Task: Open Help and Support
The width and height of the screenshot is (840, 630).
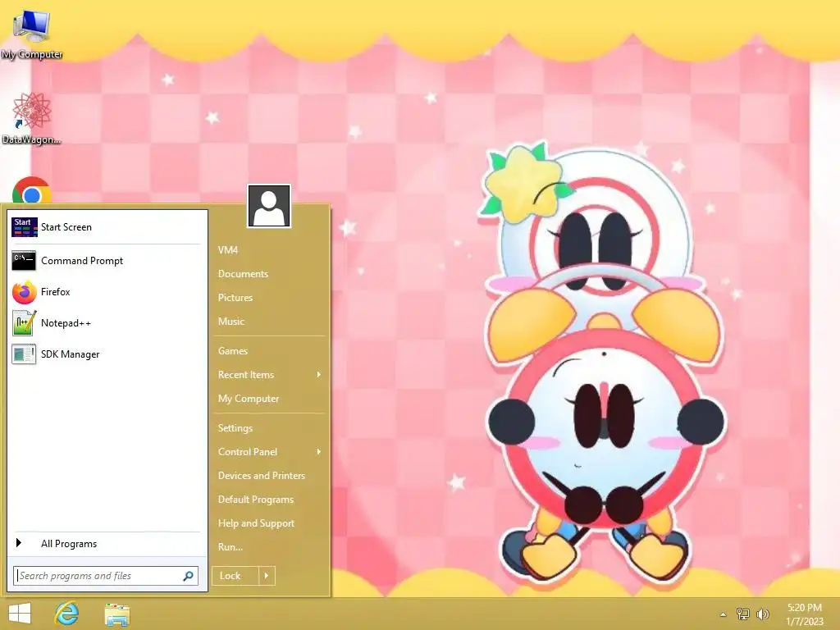Action: pos(256,523)
